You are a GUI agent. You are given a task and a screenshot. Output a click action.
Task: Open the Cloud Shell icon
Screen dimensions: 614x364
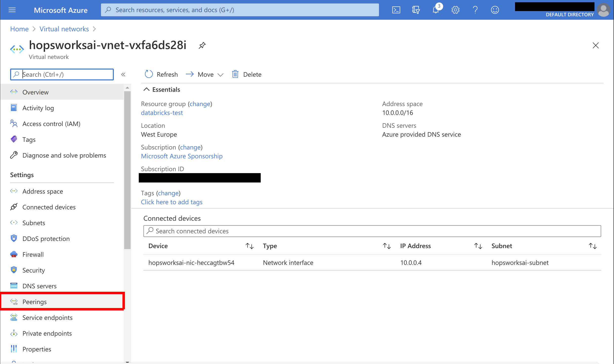tap(396, 10)
